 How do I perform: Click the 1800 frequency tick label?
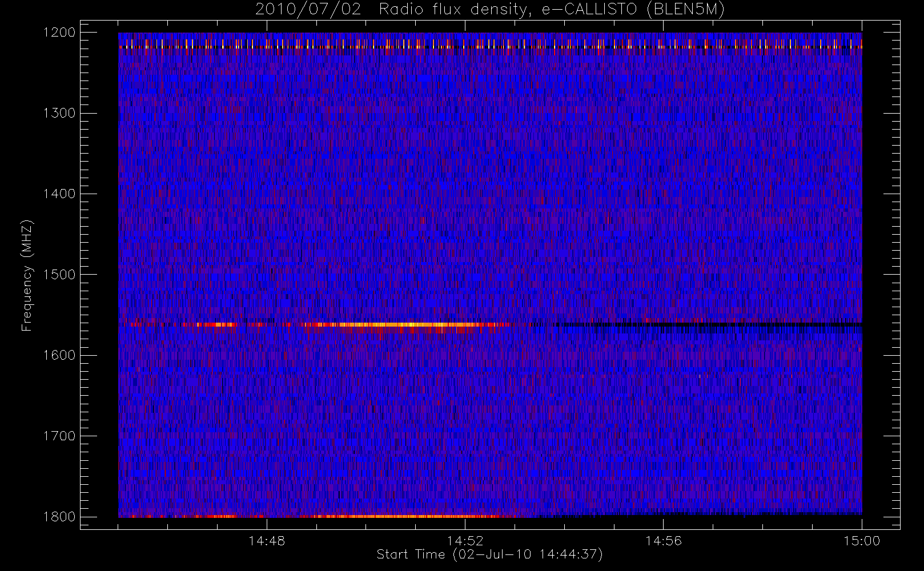[x=59, y=516]
